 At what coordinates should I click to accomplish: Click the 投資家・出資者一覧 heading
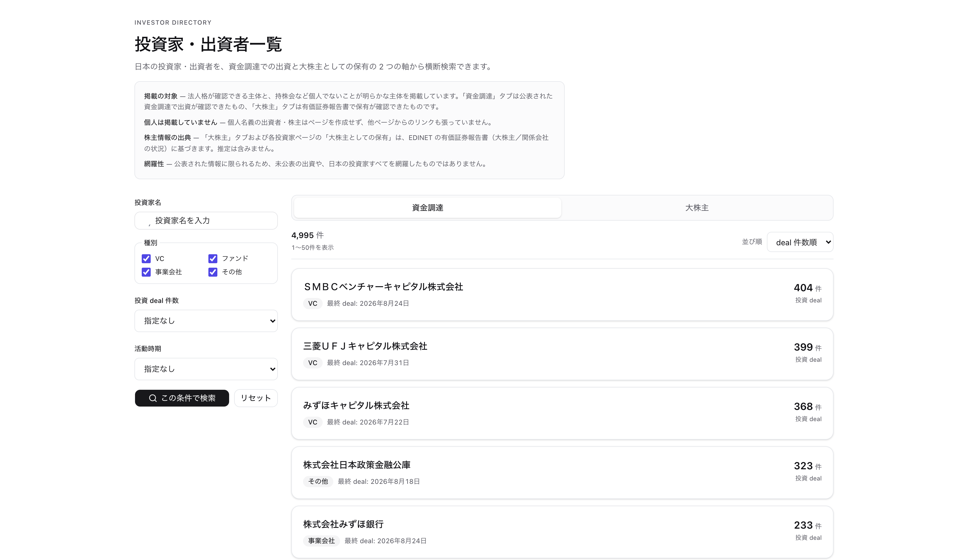click(208, 44)
